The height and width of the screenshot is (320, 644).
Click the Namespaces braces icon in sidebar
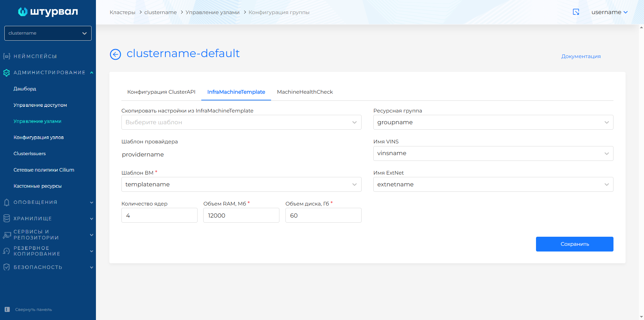(6, 56)
